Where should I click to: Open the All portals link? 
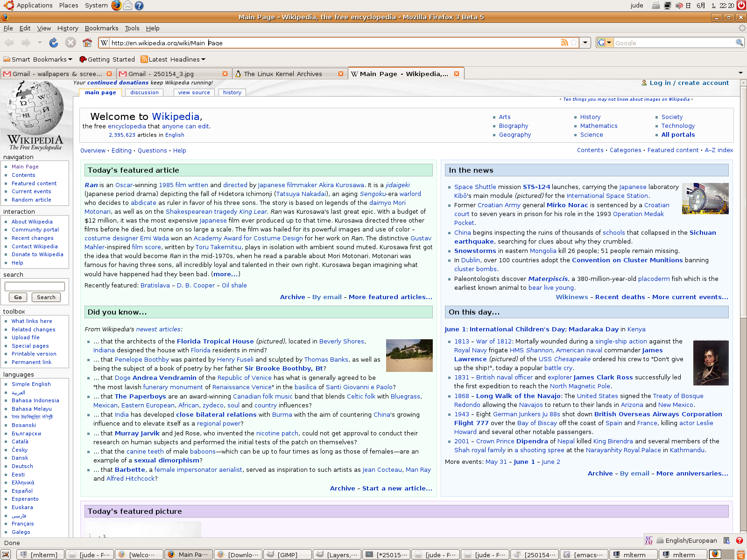(678, 135)
